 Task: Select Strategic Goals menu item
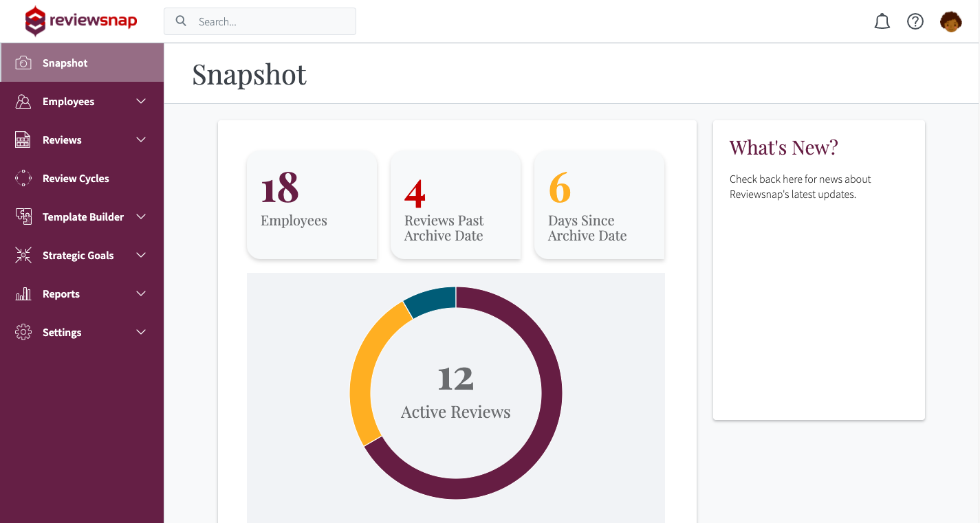78,256
